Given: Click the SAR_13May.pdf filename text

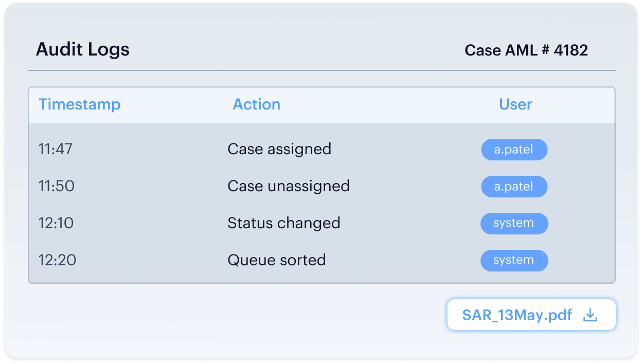Looking at the screenshot, I should [x=517, y=315].
